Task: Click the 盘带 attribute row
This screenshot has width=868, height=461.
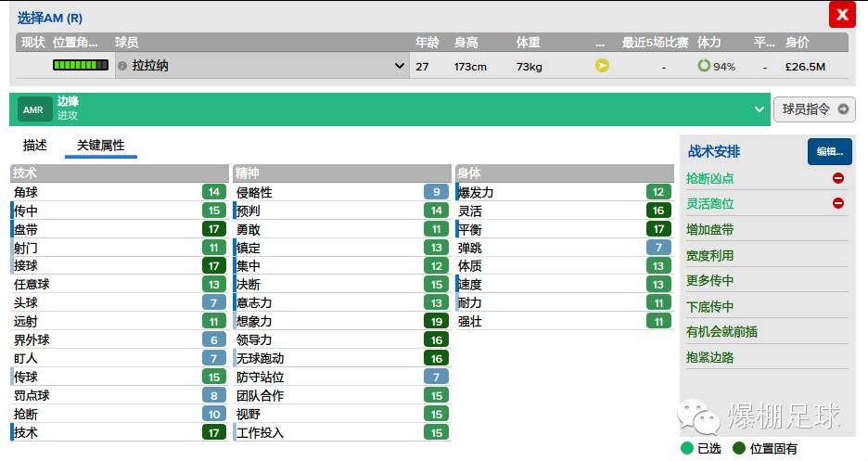Action: (x=119, y=229)
